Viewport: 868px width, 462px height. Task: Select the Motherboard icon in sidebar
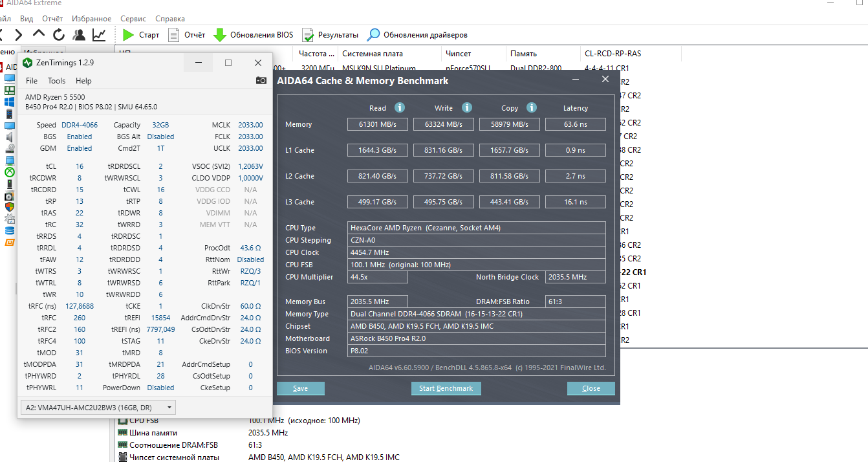pos(10,90)
